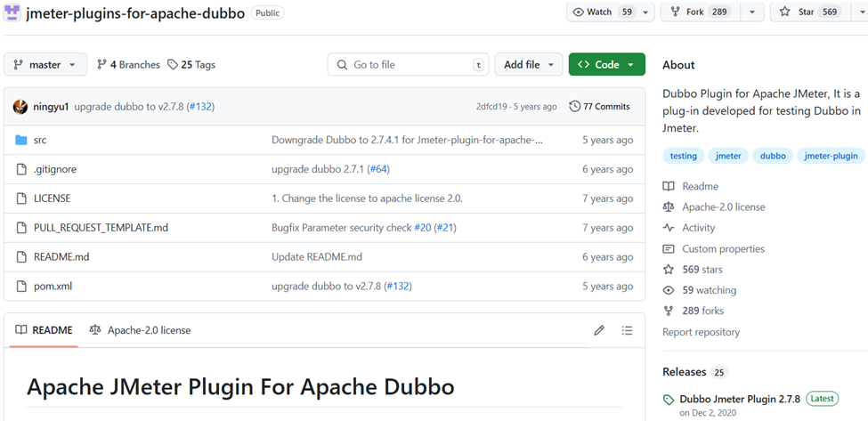Image resolution: width=868 pixels, height=421 pixels.
Task: Select the jmeter topic tag
Action: click(728, 156)
